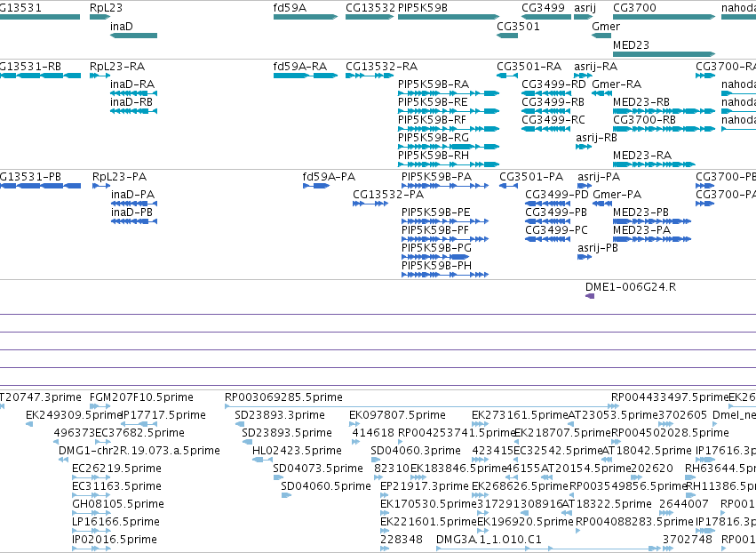
Task: Open the CG3700-PA coding sequence
Action: (704, 204)
